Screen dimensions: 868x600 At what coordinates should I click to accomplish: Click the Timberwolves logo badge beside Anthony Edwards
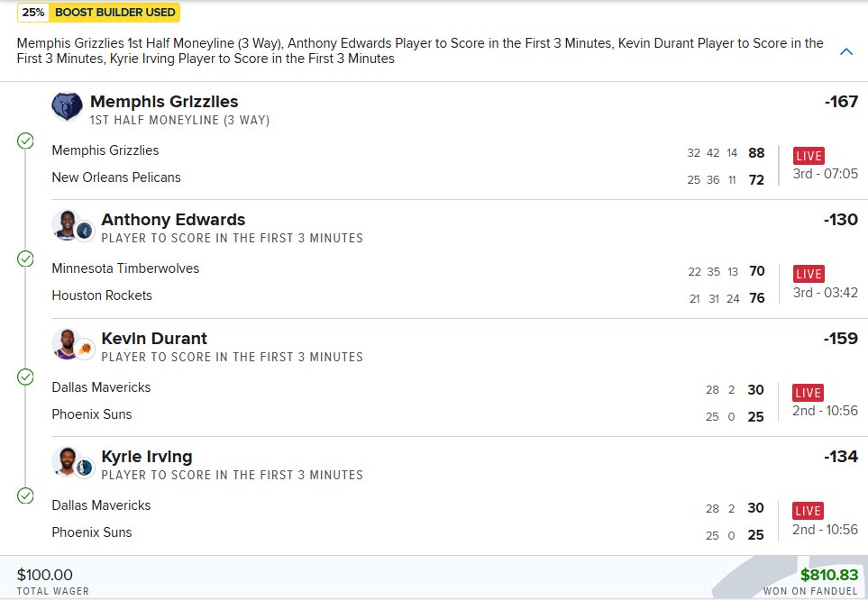coord(84,231)
